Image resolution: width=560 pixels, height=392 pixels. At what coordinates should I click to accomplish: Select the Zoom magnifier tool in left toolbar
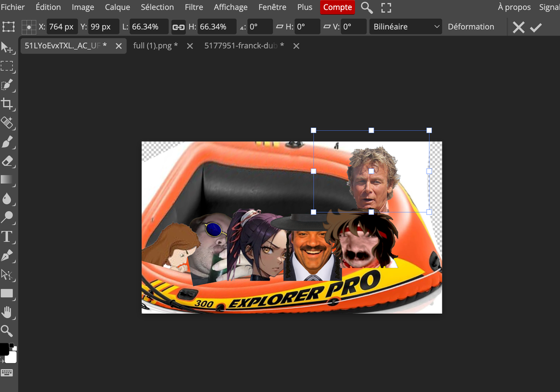[x=7, y=331]
